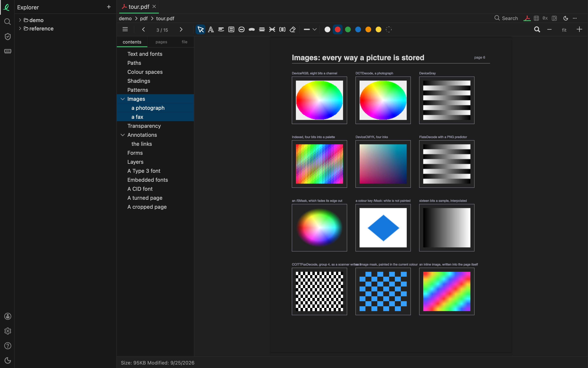The image size is (588, 368).
Task: Open the line thickness dropdown arrow
Action: coord(315,30)
